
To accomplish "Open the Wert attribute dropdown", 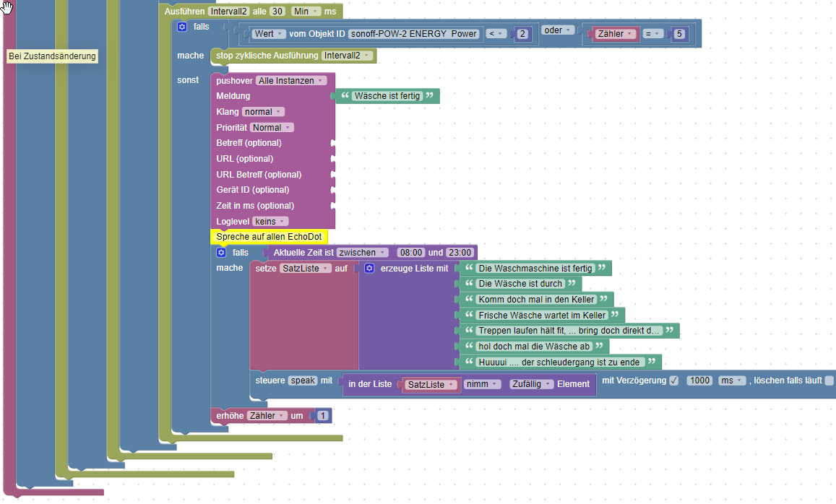I will [269, 33].
